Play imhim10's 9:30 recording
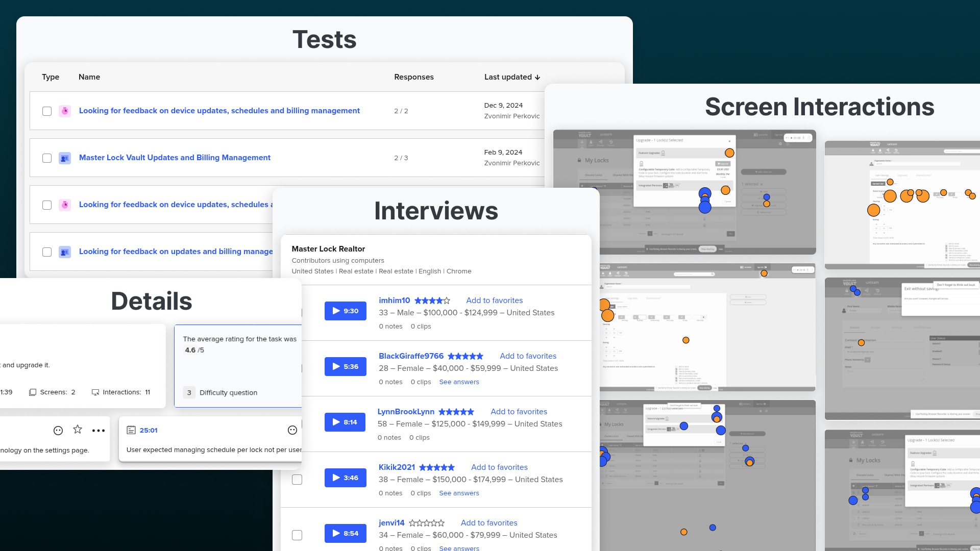This screenshot has width=980, height=551. click(346, 311)
